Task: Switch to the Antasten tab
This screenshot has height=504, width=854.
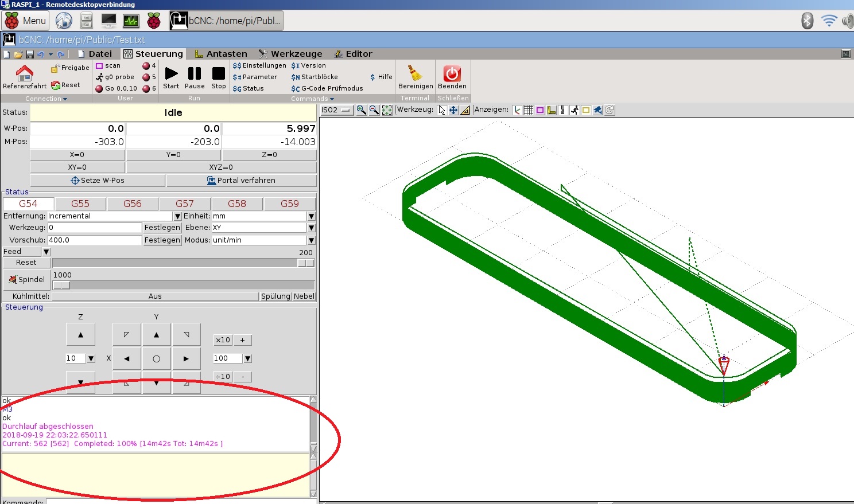Action: tap(221, 54)
